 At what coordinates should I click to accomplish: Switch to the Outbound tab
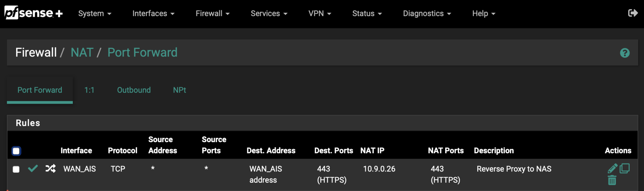click(134, 90)
